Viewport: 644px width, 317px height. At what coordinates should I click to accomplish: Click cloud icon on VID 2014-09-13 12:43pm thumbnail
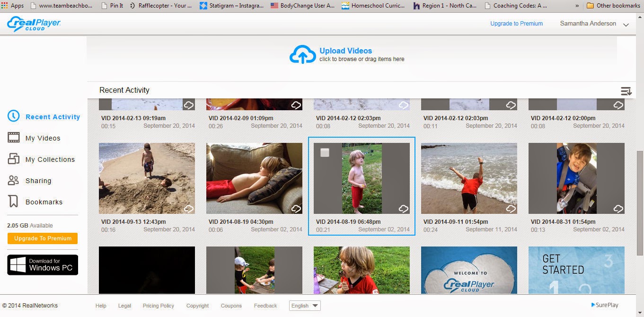point(188,209)
